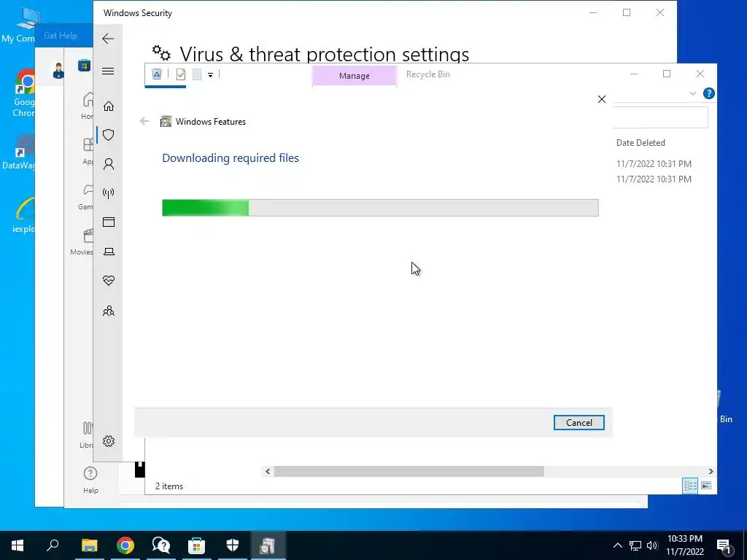The image size is (747, 560).
Task: Click Recycle Bin title text
Action: 427,74
